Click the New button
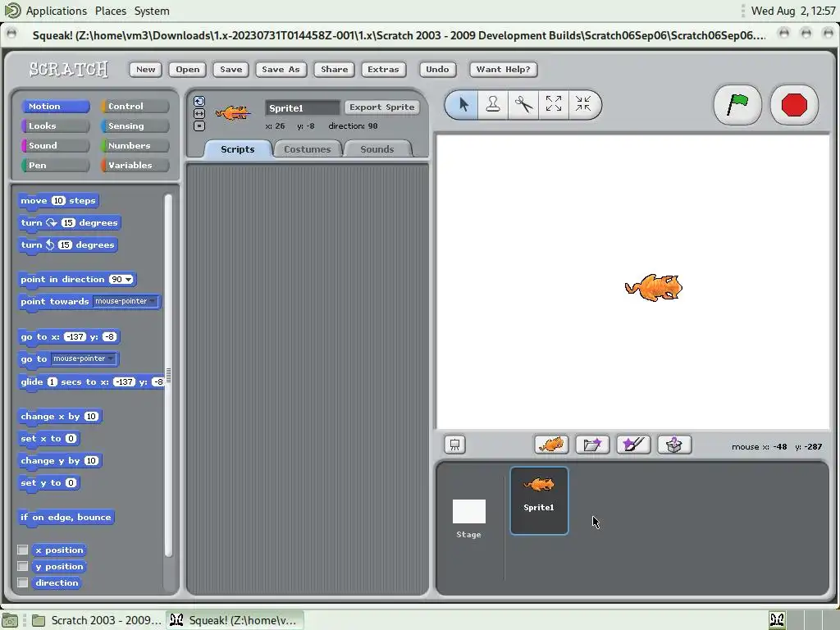 click(x=146, y=69)
